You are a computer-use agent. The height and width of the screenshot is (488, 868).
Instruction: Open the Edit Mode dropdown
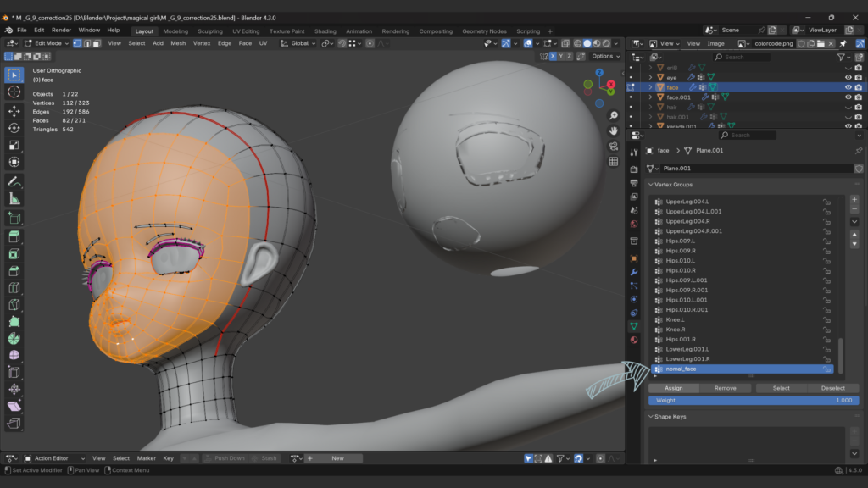(47, 43)
